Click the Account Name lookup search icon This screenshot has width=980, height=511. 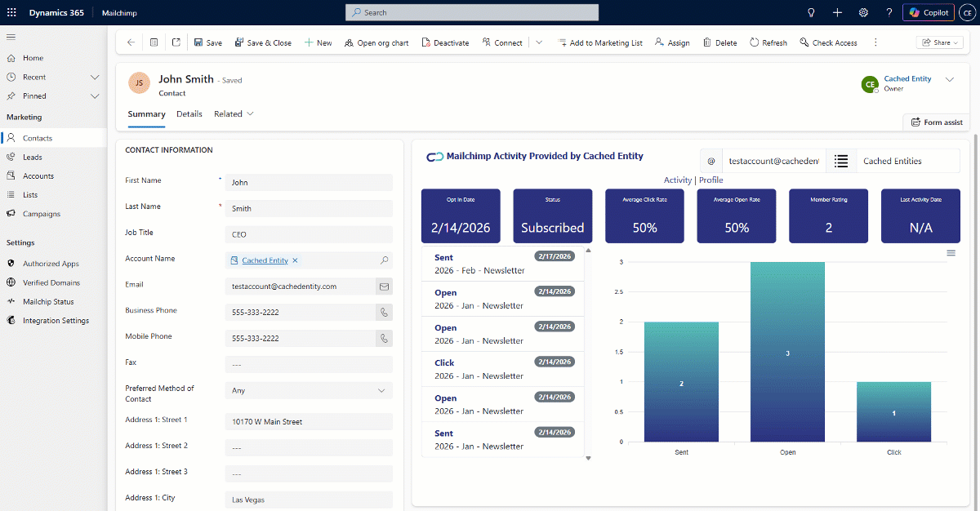385,260
